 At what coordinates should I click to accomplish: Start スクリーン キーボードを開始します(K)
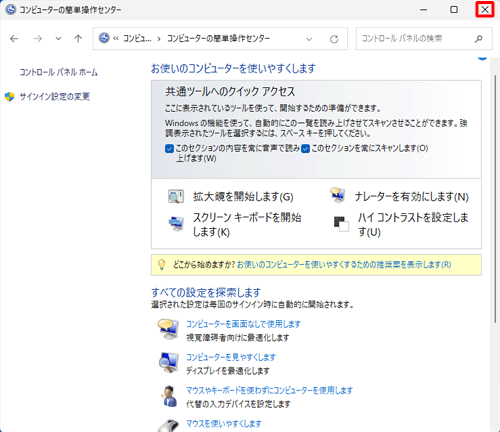click(247, 224)
